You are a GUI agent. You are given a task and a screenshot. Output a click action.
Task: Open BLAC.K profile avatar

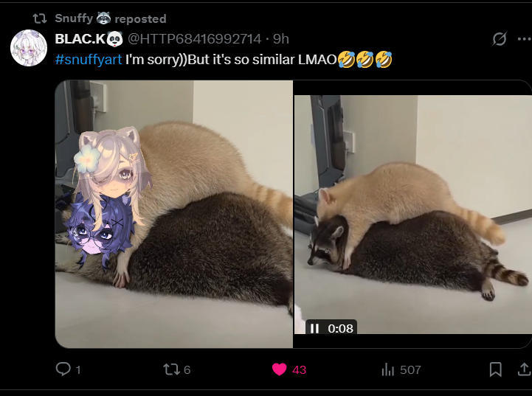tap(29, 47)
